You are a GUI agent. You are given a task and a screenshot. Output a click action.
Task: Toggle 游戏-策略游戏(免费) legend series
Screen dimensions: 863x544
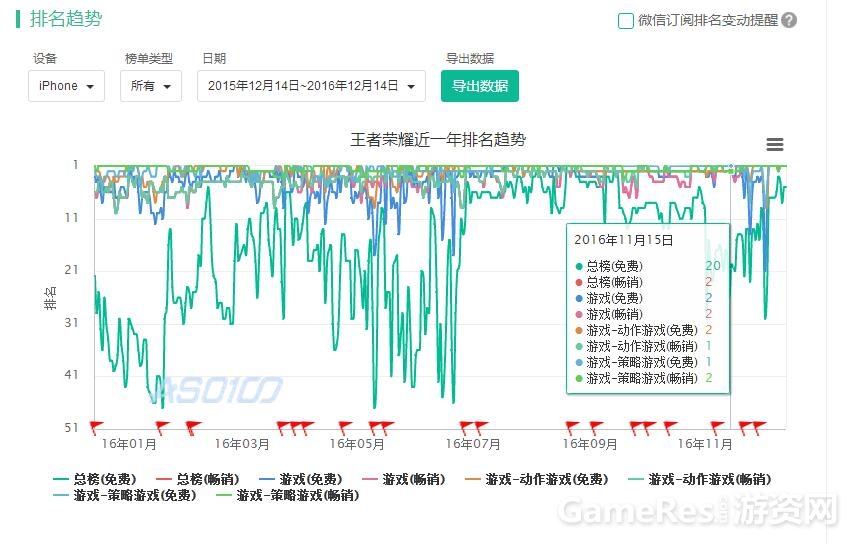[x=125, y=495]
